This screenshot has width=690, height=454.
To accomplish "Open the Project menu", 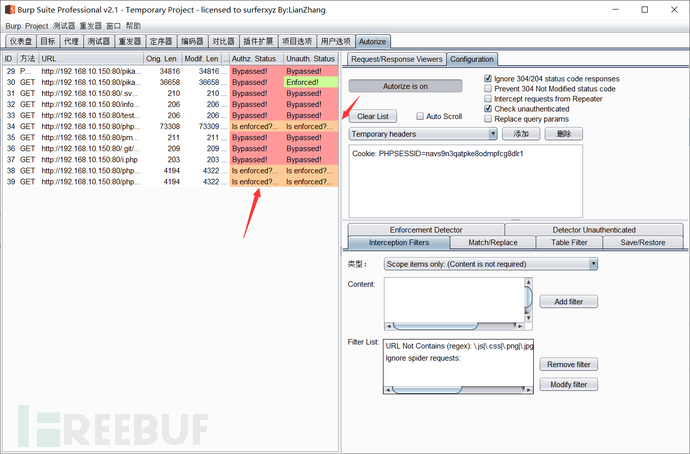I will 36,26.
